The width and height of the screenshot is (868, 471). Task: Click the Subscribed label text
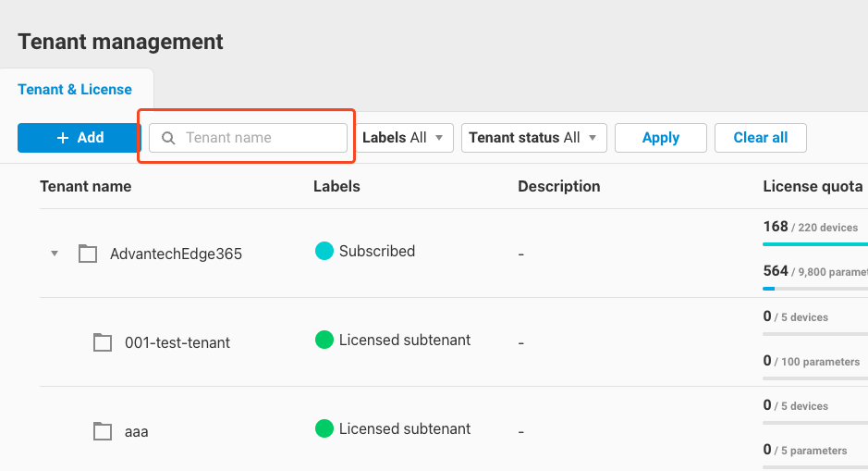[377, 251]
